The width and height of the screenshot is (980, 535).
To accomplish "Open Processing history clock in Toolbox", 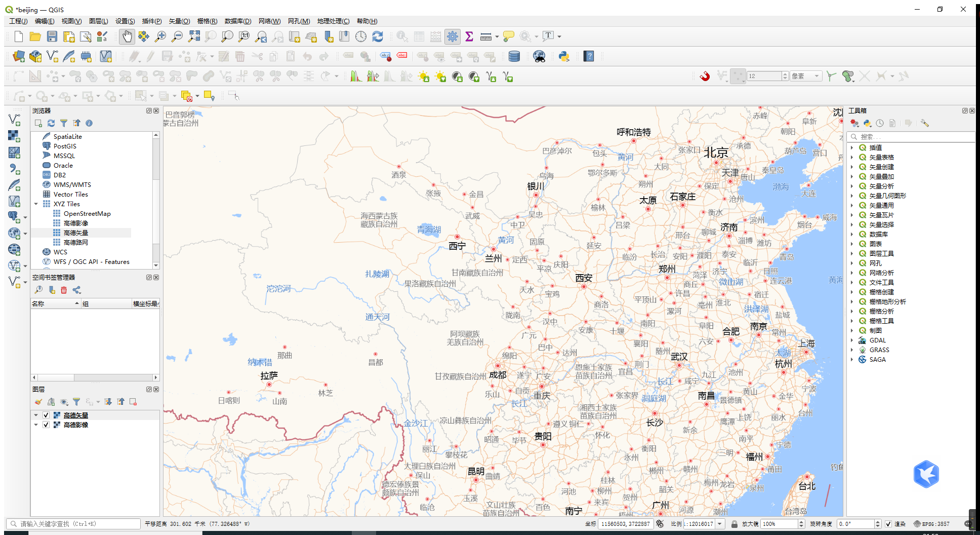I will click(880, 123).
